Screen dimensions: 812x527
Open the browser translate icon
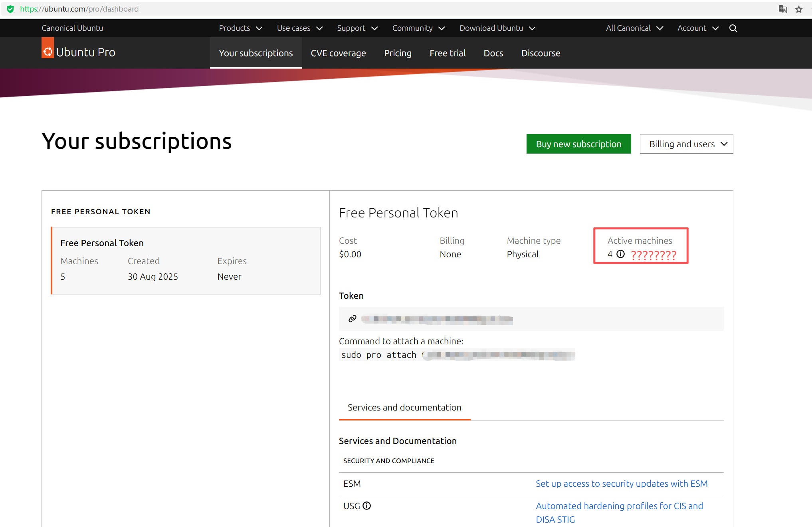(x=782, y=9)
